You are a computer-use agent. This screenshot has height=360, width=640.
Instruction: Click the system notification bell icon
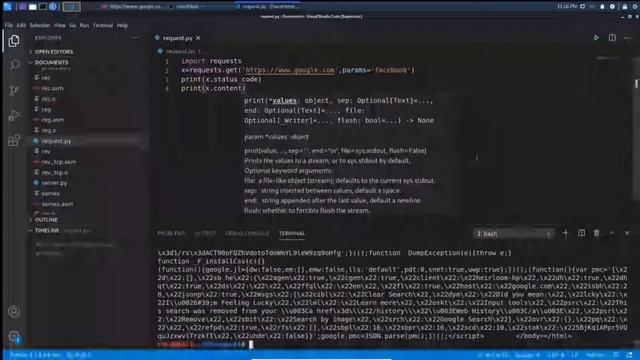(x=602, y=7)
